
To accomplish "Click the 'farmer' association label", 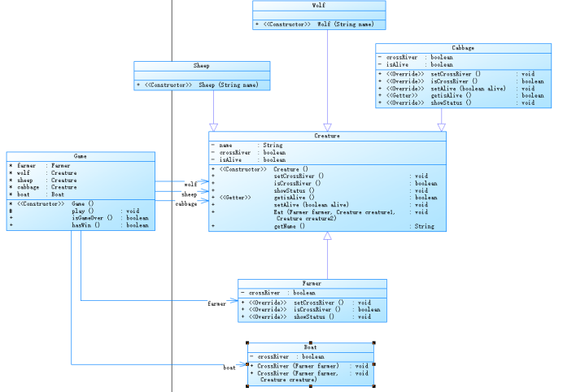I will pos(217,303).
